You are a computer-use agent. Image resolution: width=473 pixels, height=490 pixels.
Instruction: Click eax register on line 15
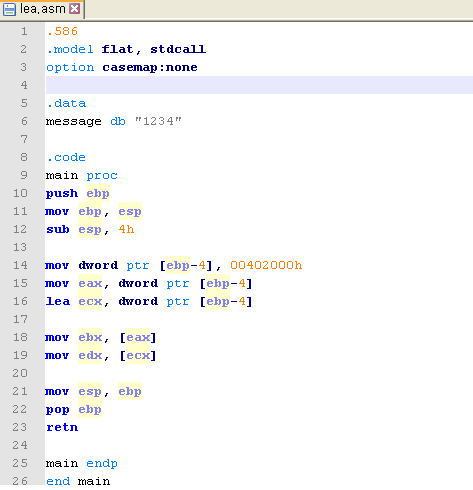click(x=90, y=283)
